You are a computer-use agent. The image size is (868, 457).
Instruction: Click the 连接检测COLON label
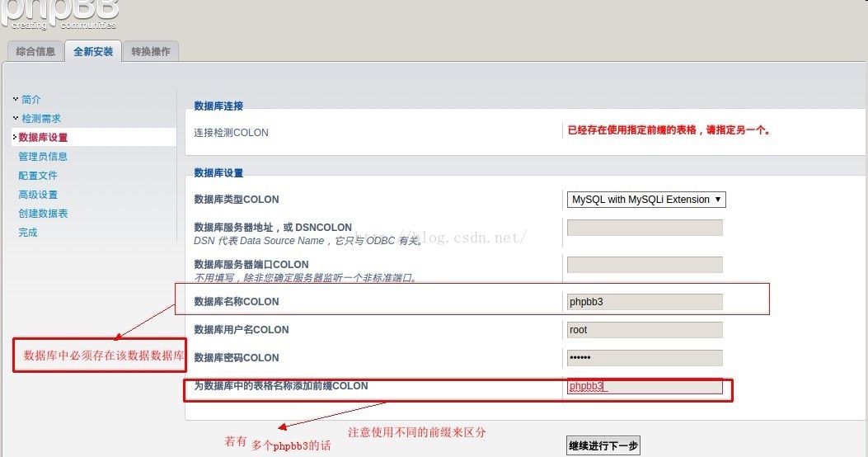(x=231, y=133)
